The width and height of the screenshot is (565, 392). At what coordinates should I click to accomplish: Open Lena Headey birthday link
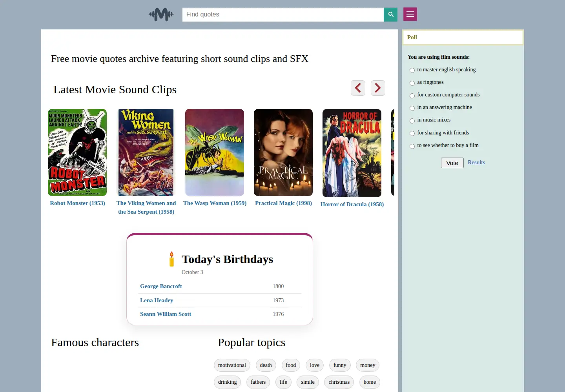click(157, 300)
